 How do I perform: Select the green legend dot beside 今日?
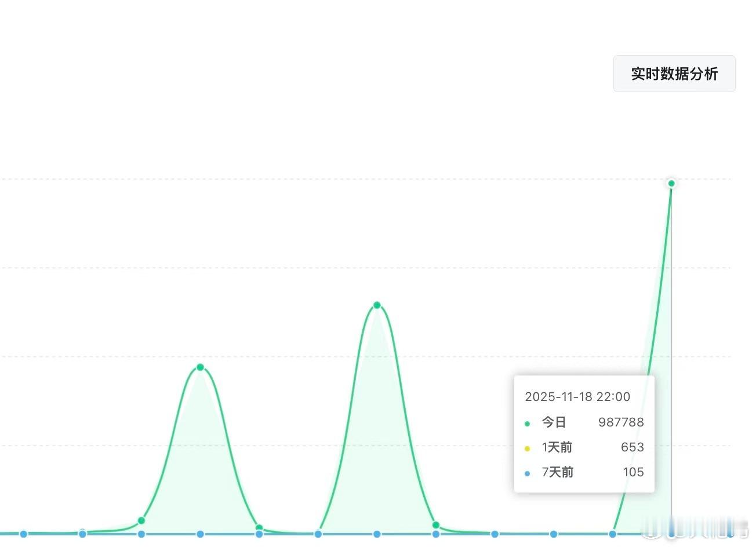tap(527, 424)
